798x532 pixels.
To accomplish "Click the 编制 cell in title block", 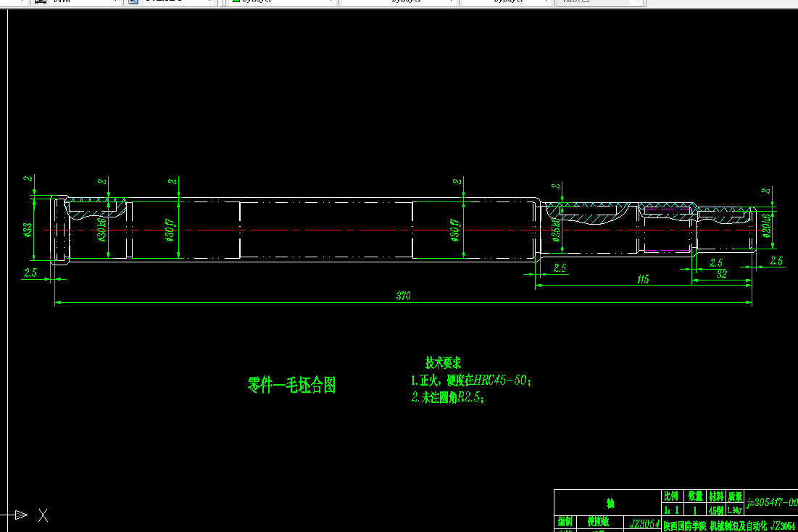I will (565, 522).
